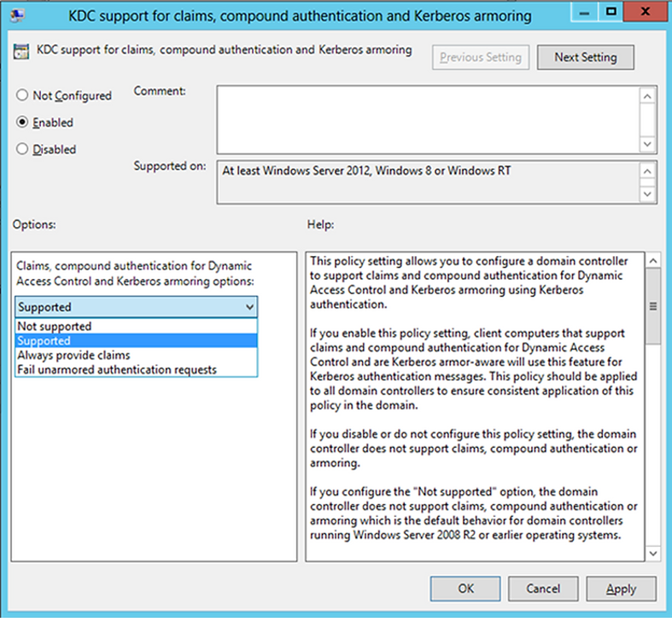Screen dimensions: 672x622
Task: Pick 'Fail unarmored authentication requests' option
Action: pos(117,369)
